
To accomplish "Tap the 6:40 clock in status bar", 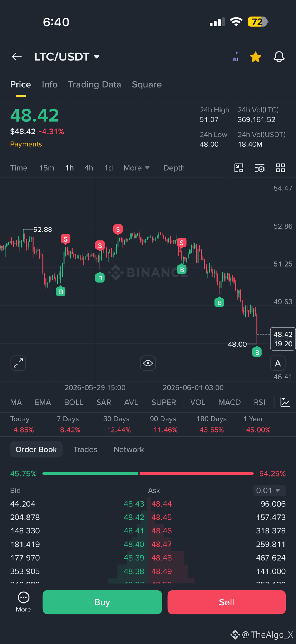I will [x=56, y=22].
